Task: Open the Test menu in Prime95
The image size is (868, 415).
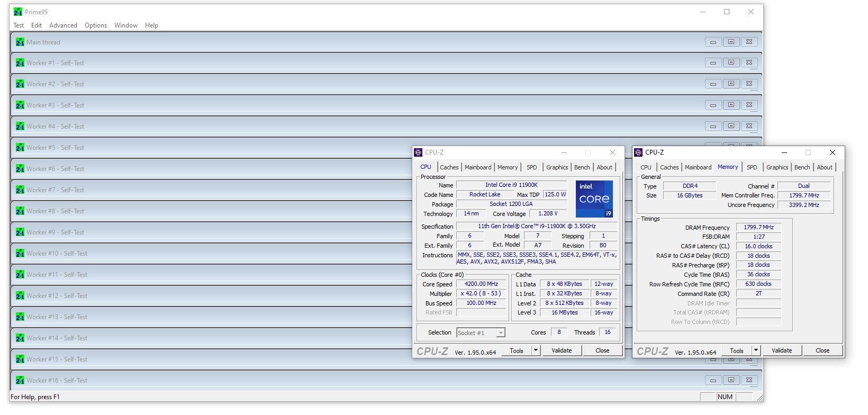Action: pyautogui.click(x=19, y=25)
